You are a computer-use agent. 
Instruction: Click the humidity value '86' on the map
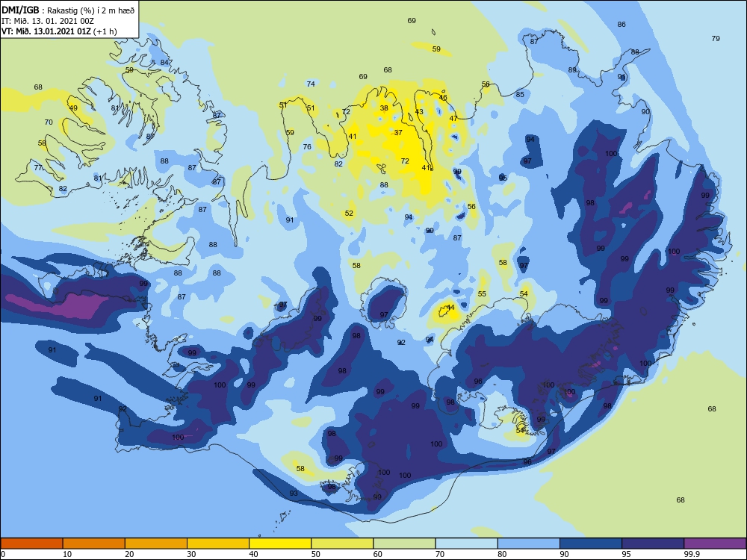(622, 25)
